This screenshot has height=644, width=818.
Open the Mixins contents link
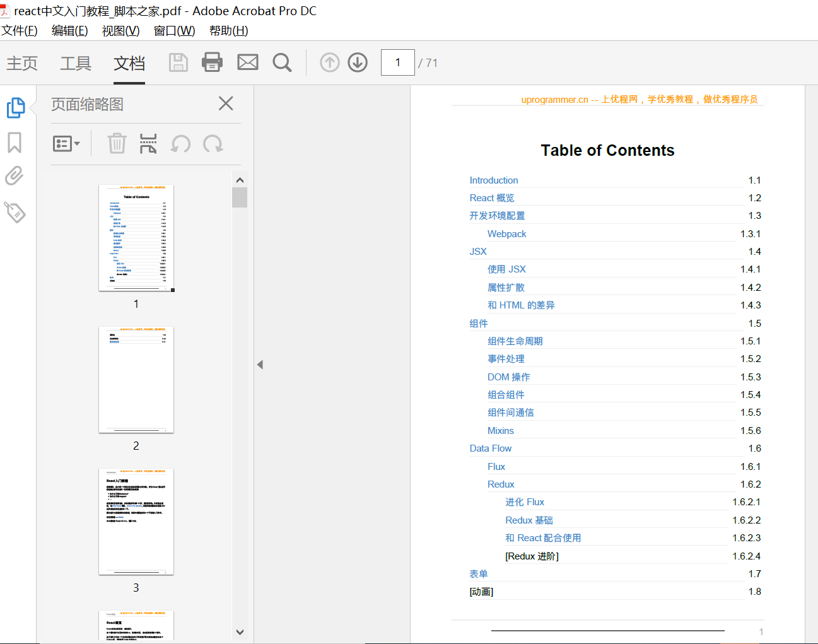click(x=501, y=431)
